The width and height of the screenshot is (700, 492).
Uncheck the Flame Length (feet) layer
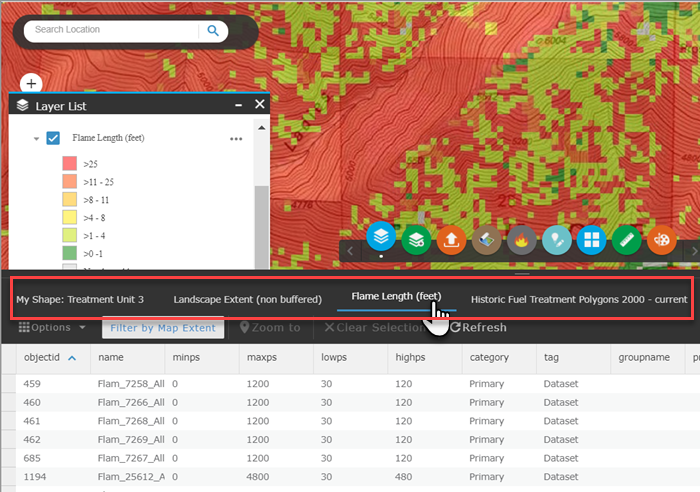(53, 138)
